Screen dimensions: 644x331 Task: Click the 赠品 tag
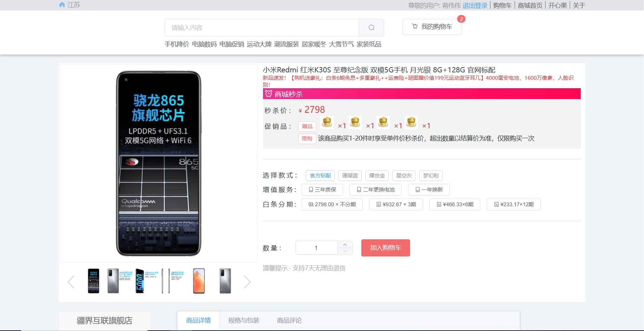[307, 126]
